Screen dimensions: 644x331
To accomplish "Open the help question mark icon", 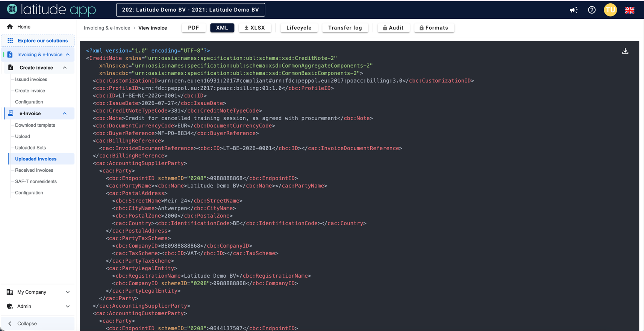I will coord(592,10).
